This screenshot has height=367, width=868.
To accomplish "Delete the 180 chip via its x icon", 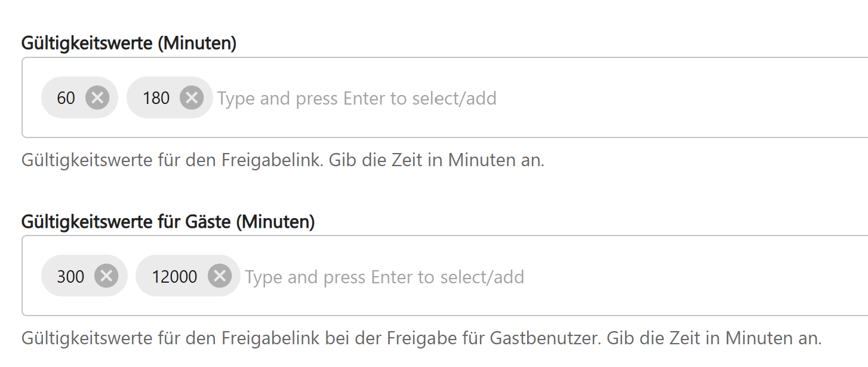I will coord(192,97).
